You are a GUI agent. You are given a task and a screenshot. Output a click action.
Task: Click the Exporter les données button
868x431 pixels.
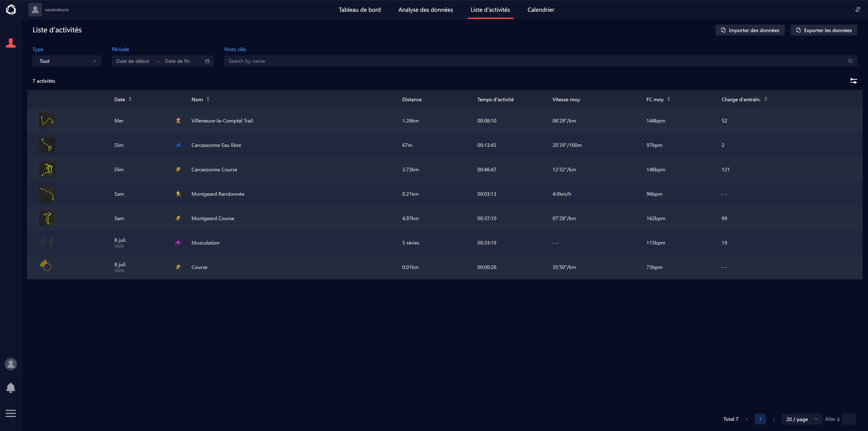click(823, 30)
